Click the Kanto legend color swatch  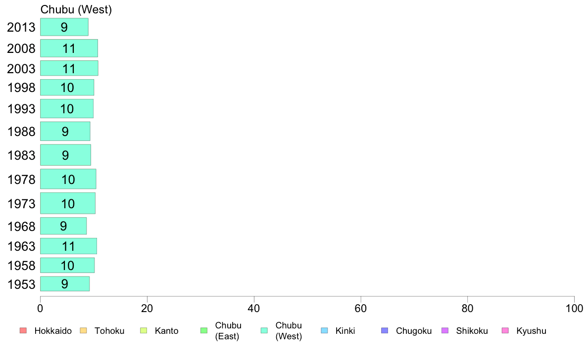point(144,331)
